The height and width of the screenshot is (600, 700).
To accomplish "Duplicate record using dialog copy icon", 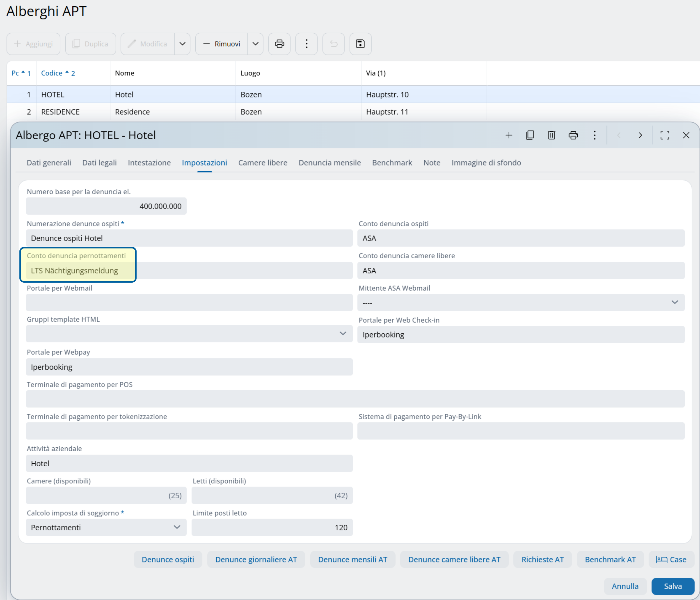I will (x=530, y=135).
